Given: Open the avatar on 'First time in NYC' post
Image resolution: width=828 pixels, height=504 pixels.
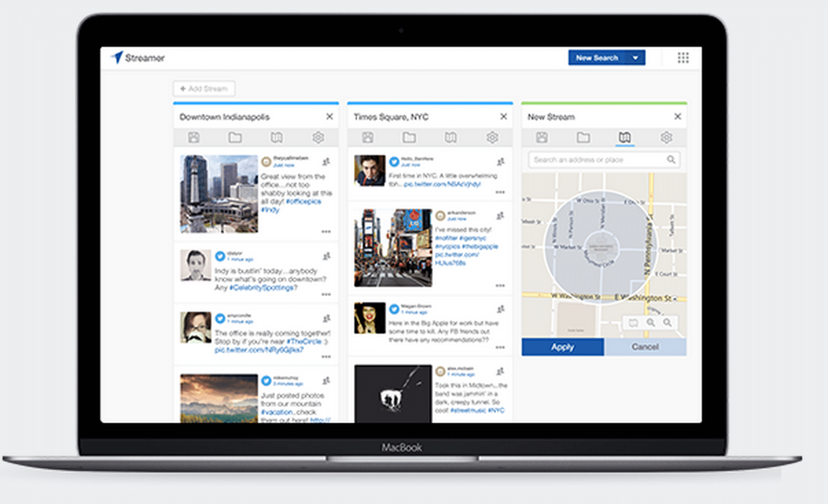Looking at the screenshot, I should tap(370, 170).
